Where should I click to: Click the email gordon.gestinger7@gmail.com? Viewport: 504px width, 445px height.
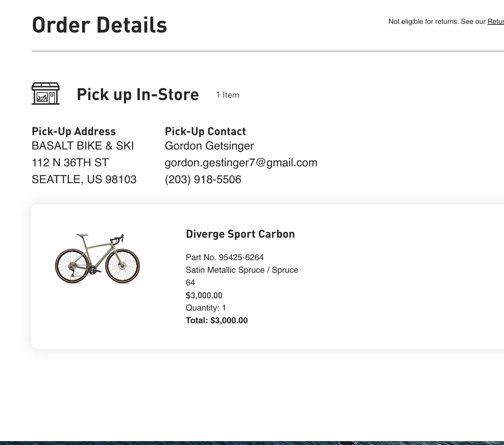pos(241,162)
